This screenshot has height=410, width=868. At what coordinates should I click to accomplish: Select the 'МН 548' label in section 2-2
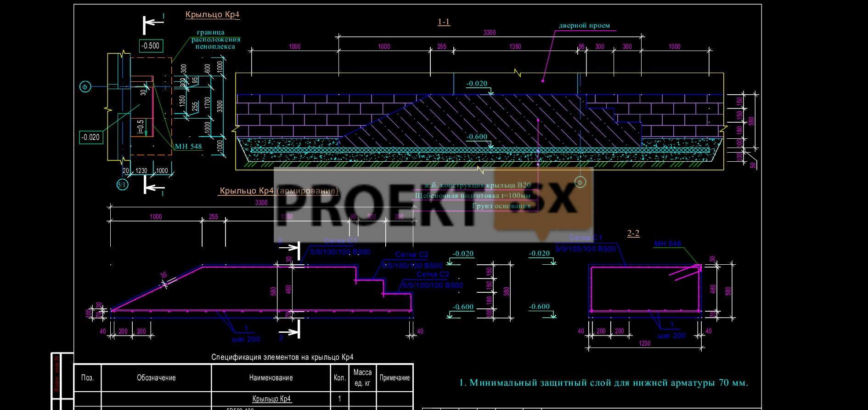(667, 244)
